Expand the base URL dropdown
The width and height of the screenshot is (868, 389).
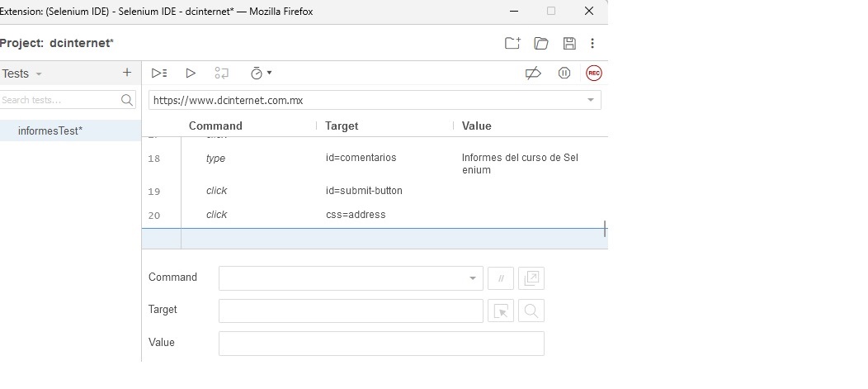click(x=590, y=100)
